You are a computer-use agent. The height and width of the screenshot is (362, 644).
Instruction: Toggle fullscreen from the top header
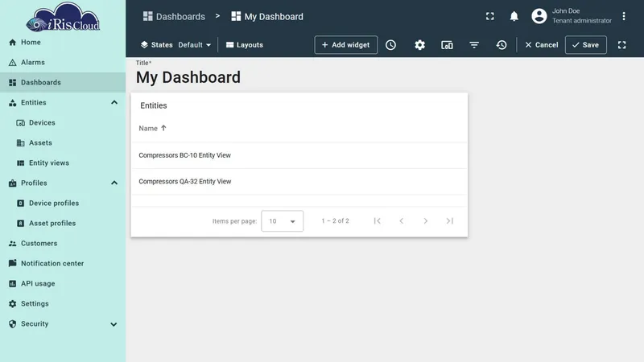(x=490, y=16)
